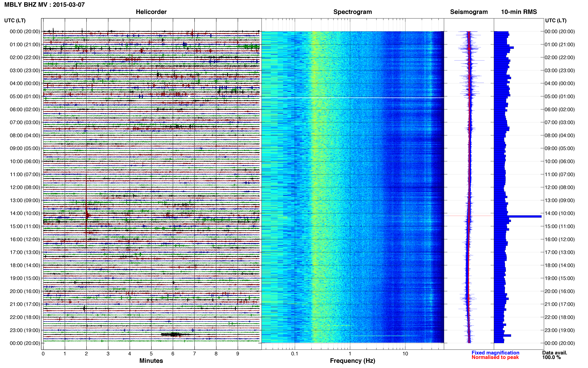Click the left '15:00 (11:00)' time label

coord(25,226)
